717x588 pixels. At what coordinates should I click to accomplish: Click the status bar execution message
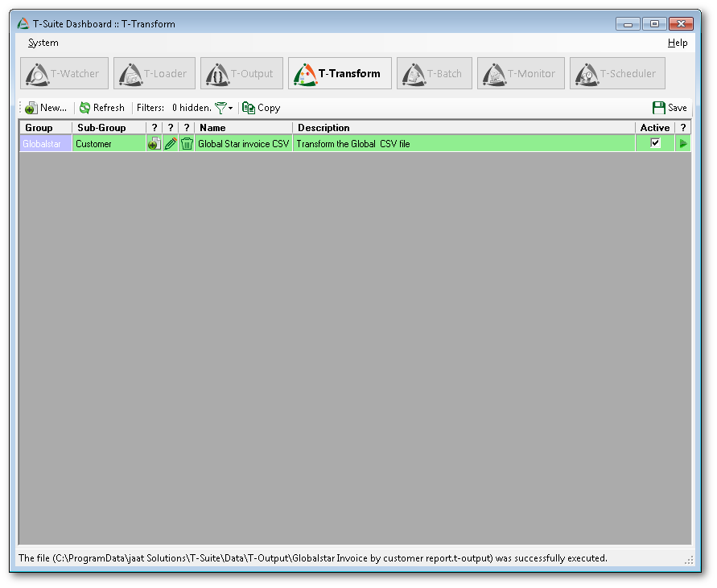pos(313,558)
